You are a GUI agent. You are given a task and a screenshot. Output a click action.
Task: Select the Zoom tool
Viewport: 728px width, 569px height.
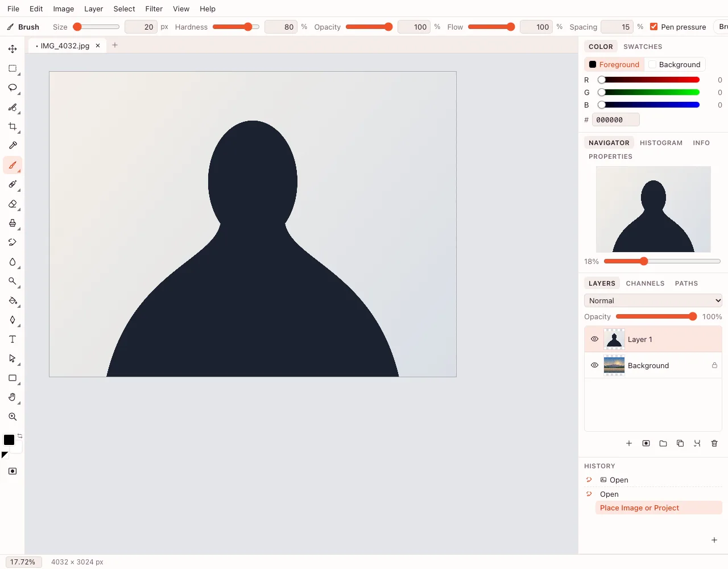[x=13, y=417]
